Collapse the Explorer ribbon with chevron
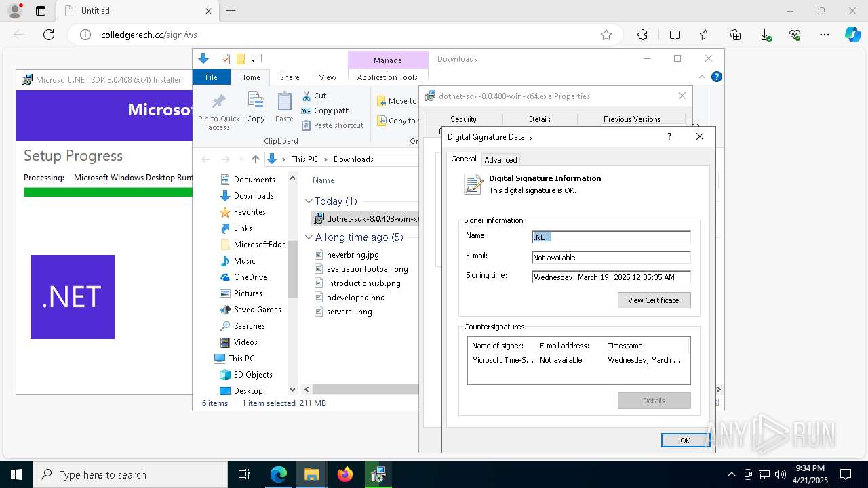This screenshot has width=868, height=488. coord(703,77)
